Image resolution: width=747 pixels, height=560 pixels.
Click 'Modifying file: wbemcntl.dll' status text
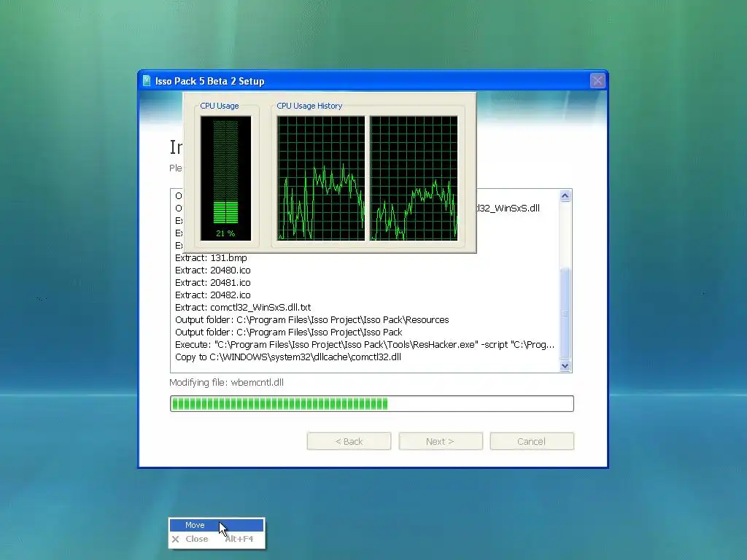[226, 382]
